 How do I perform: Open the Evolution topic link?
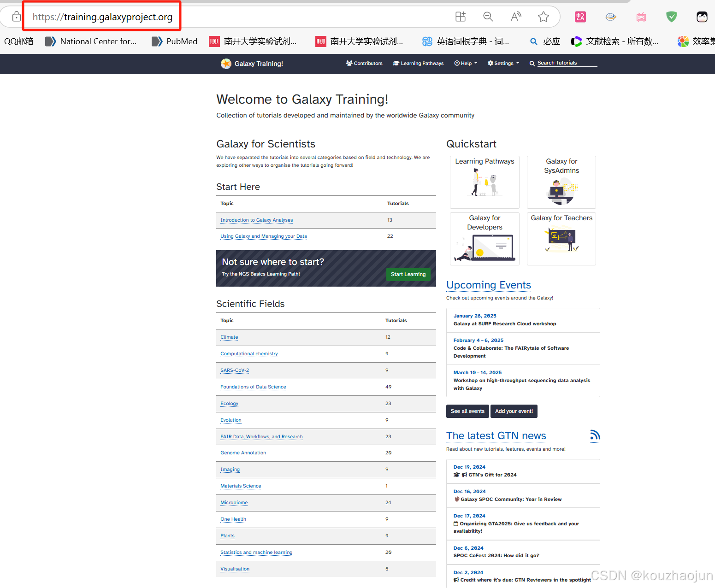pos(231,420)
